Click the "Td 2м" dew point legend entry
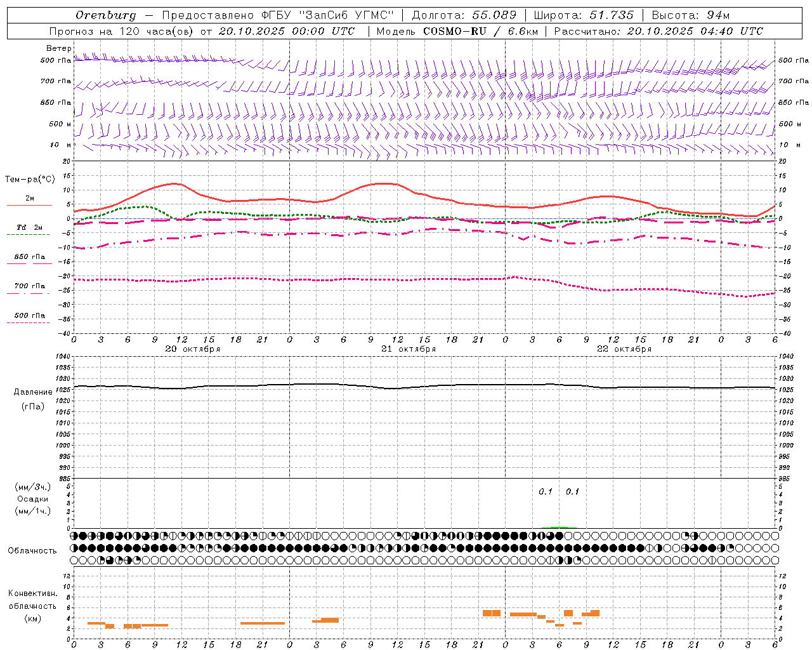Image resolution: width=812 pixels, height=650 pixels. point(29,228)
